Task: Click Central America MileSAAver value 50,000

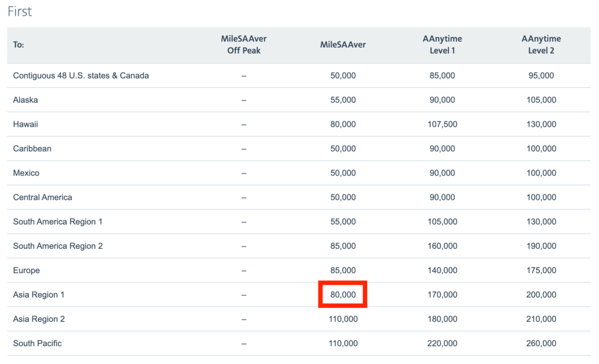Action: coord(343,197)
